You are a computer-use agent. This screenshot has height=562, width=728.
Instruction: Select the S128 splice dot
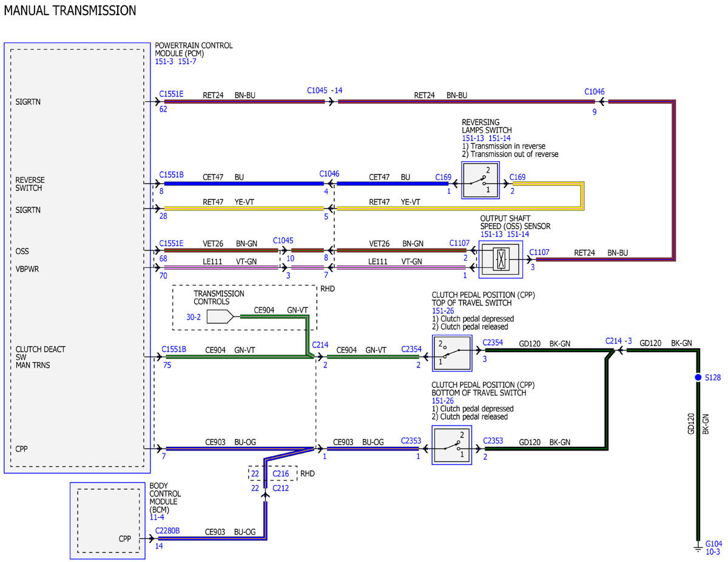coord(698,377)
